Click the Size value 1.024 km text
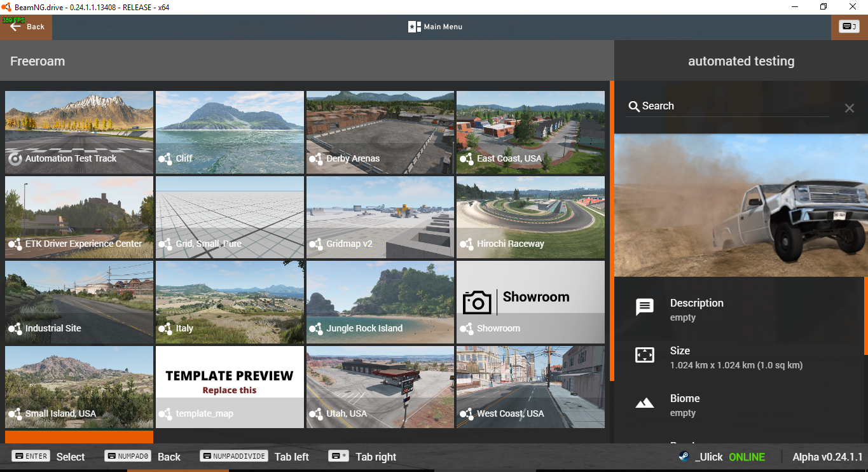 [736, 365]
